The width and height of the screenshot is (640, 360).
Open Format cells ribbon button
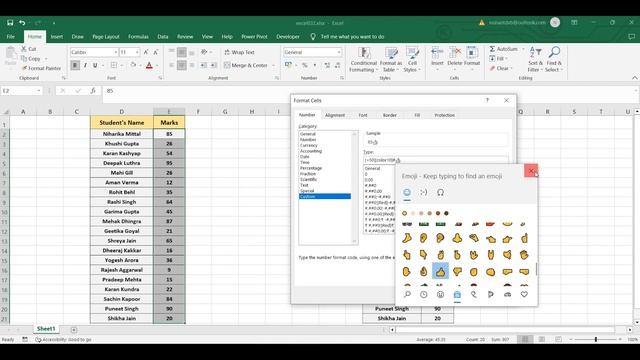(x=472, y=57)
